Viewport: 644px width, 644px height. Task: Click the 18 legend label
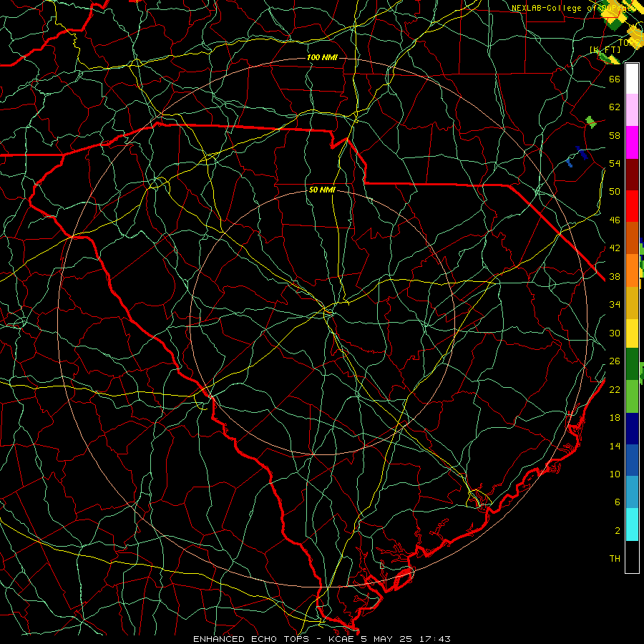[x=615, y=418]
